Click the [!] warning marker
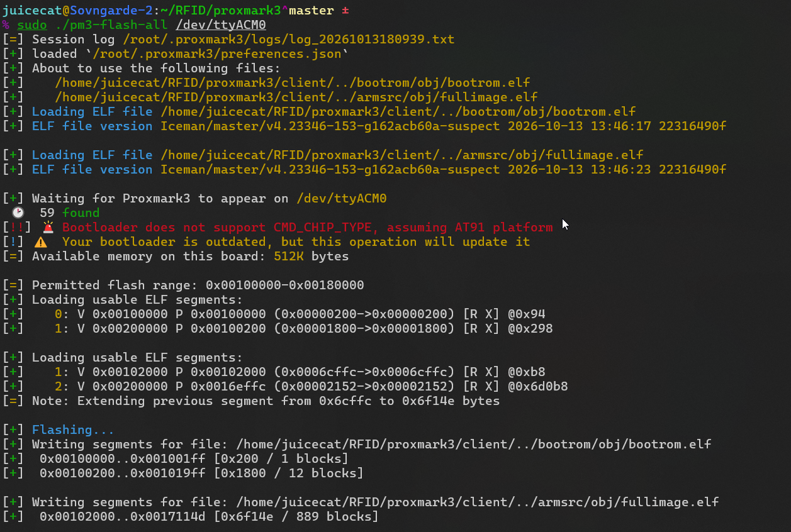 [13, 241]
